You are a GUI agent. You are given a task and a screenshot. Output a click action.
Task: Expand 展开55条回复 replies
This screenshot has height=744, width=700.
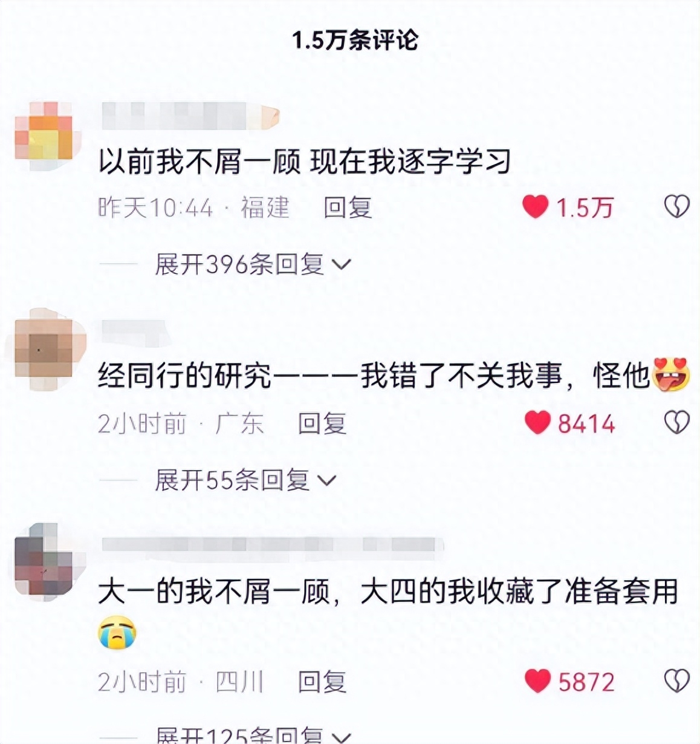(x=245, y=480)
